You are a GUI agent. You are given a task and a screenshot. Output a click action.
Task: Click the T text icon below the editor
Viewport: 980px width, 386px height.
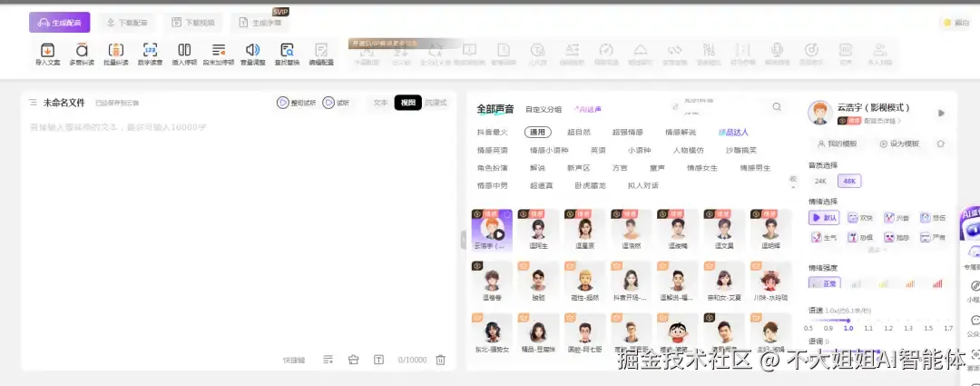(378, 360)
